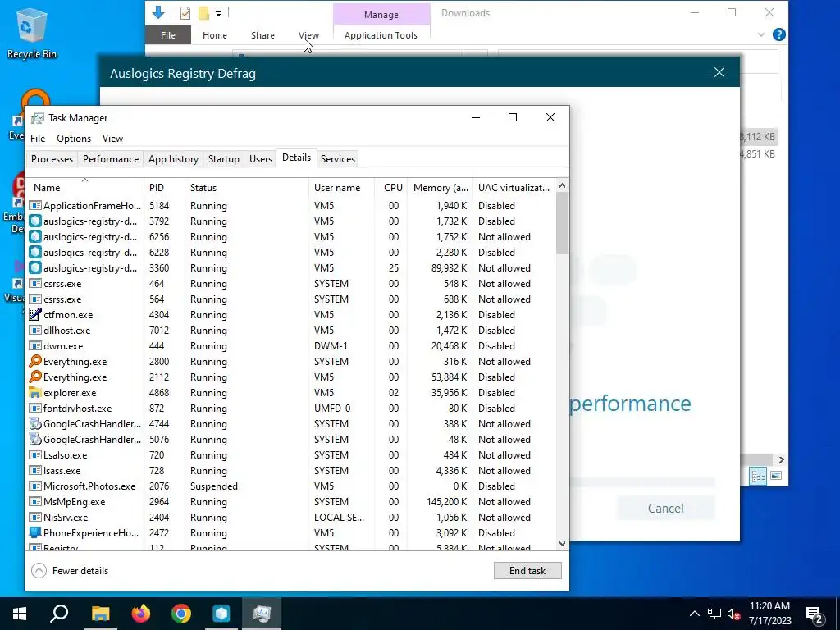Image resolution: width=840 pixels, height=630 pixels.
Task: Open Explorer File ribbon tab
Action: 167,34
